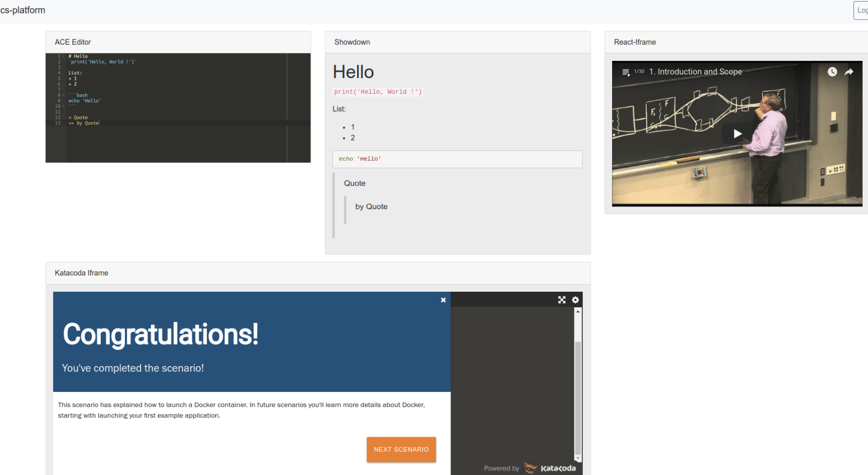
Task: Expand the Katacoda terminal to fullscreen
Action: pyautogui.click(x=562, y=300)
